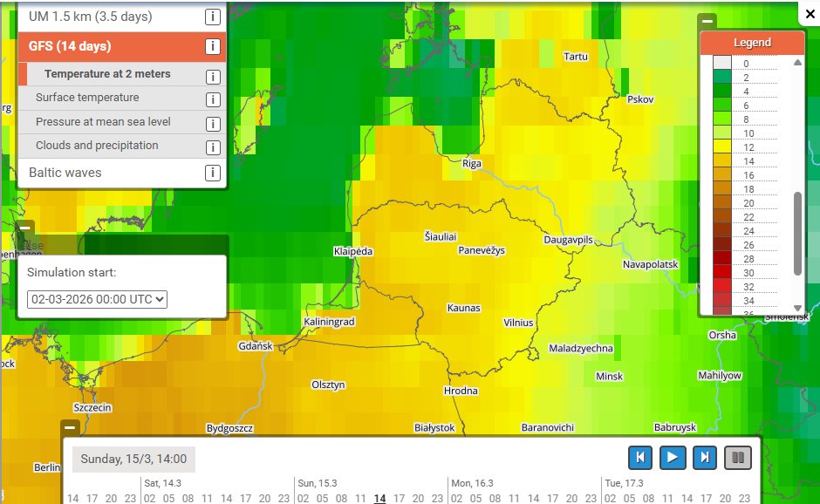Open the Simulation start date dropdown
The width and height of the screenshot is (820, 504).
pyautogui.click(x=98, y=299)
